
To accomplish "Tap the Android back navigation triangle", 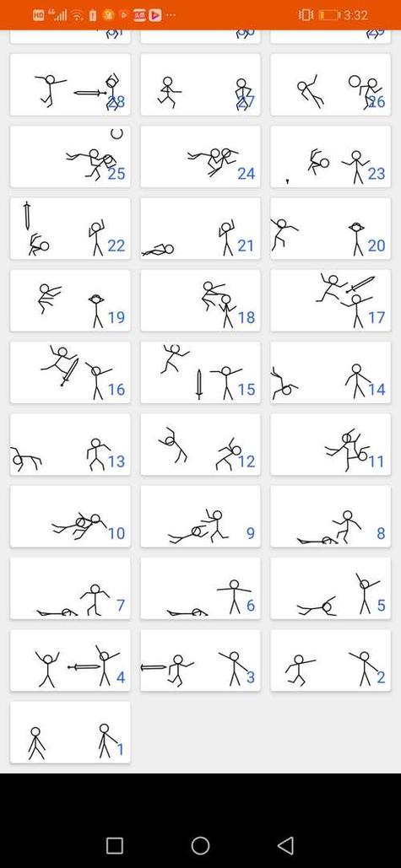I will [285, 845].
